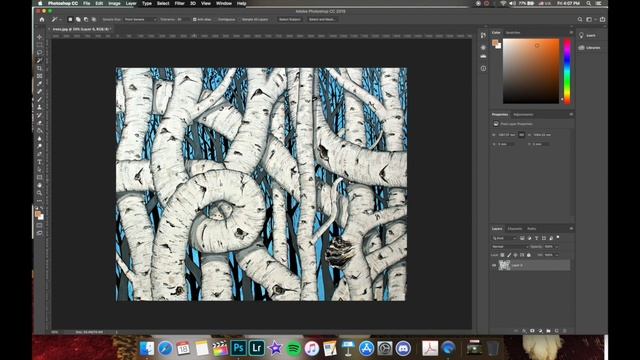Open the Color panel flyout menu
This screenshot has height=360, width=640.
(571, 32)
